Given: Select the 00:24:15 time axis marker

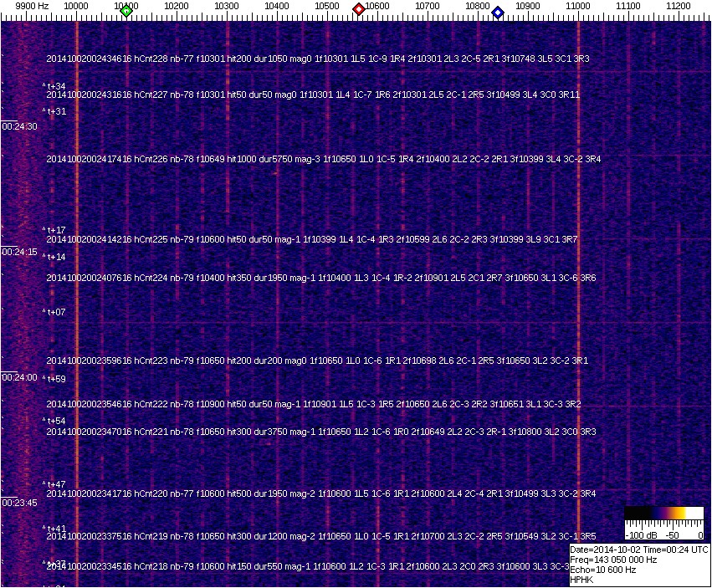Looking at the screenshot, I should (x=19, y=252).
